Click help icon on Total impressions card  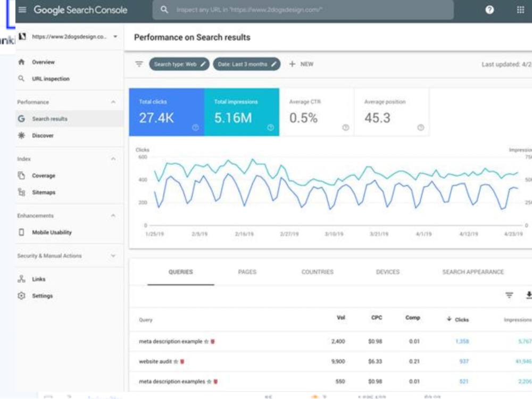(x=270, y=128)
